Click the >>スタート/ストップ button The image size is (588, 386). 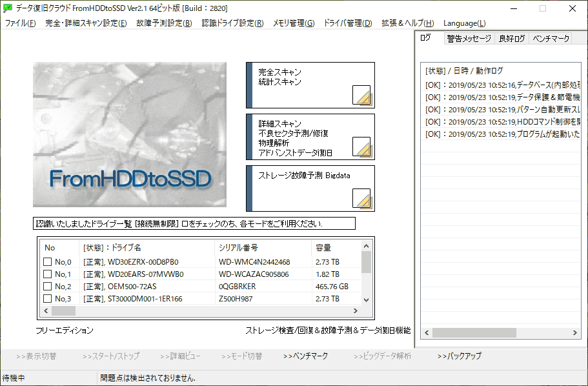pos(111,356)
